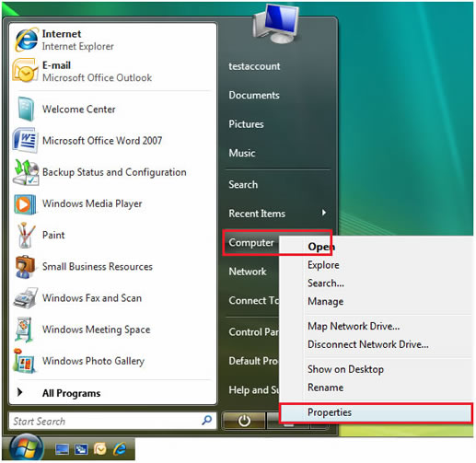The width and height of the screenshot is (476, 463).
Task: Open Windows Fax and Scan icon
Action: (26, 298)
